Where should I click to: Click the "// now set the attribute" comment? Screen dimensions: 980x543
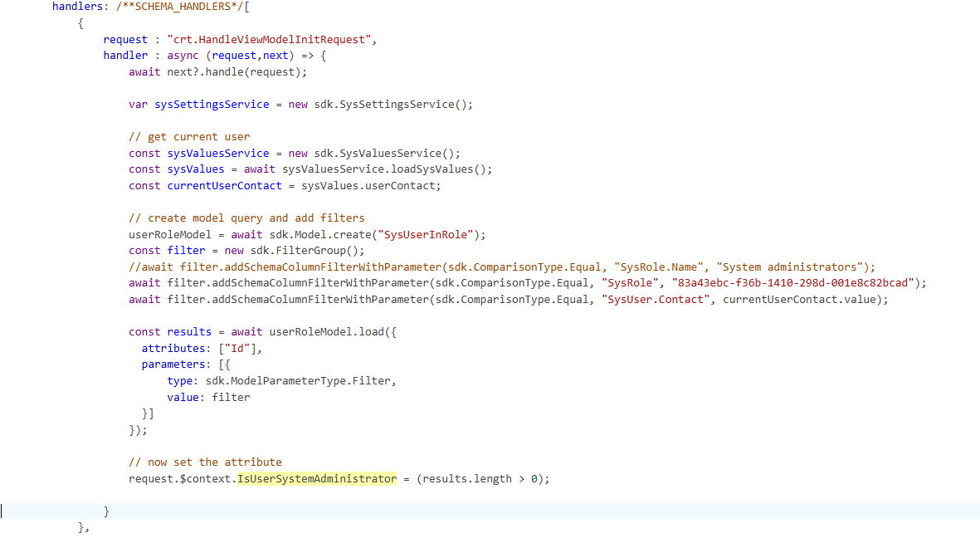pyautogui.click(x=205, y=462)
